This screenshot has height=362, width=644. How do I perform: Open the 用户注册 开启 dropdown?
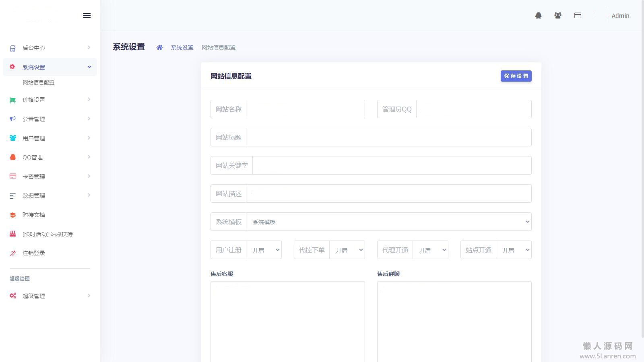[264, 250]
